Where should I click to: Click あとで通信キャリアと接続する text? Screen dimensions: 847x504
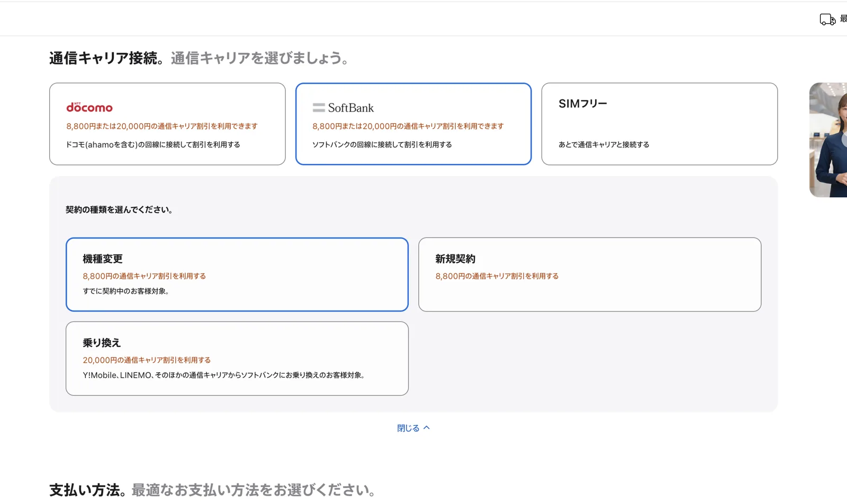(x=604, y=144)
